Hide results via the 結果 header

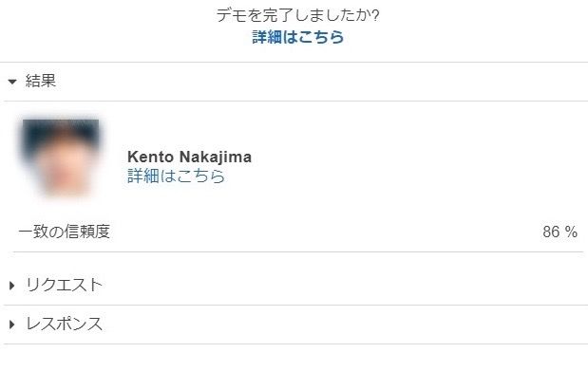pyautogui.click(x=41, y=82)
